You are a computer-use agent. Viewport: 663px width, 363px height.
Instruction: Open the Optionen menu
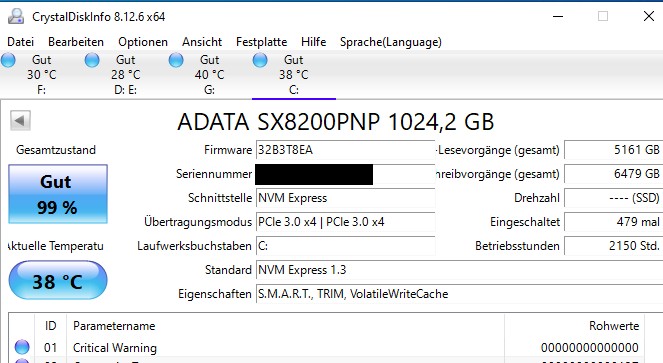click(x=143, y=42)
